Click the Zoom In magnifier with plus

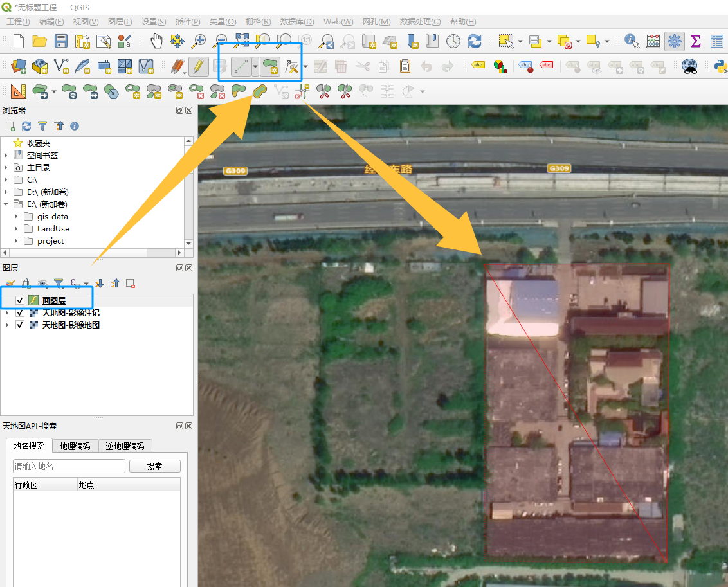(x=198, y=41)
